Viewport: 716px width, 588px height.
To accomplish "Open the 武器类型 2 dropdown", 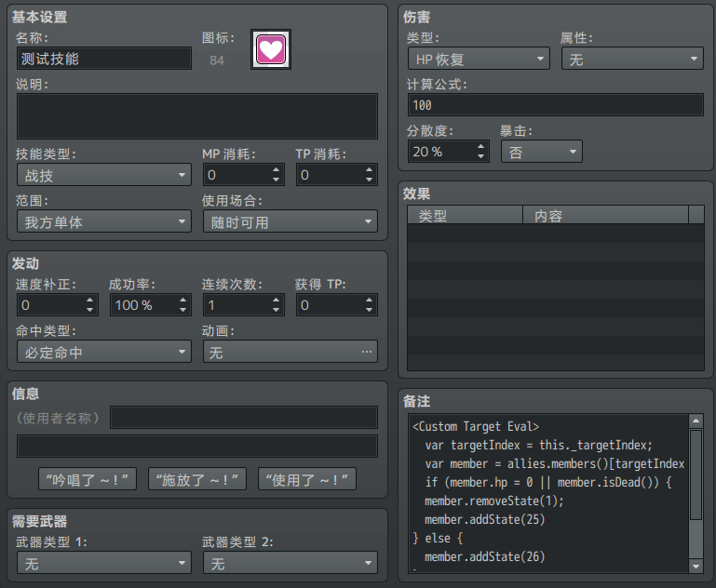I will click(x=290, y=563).
